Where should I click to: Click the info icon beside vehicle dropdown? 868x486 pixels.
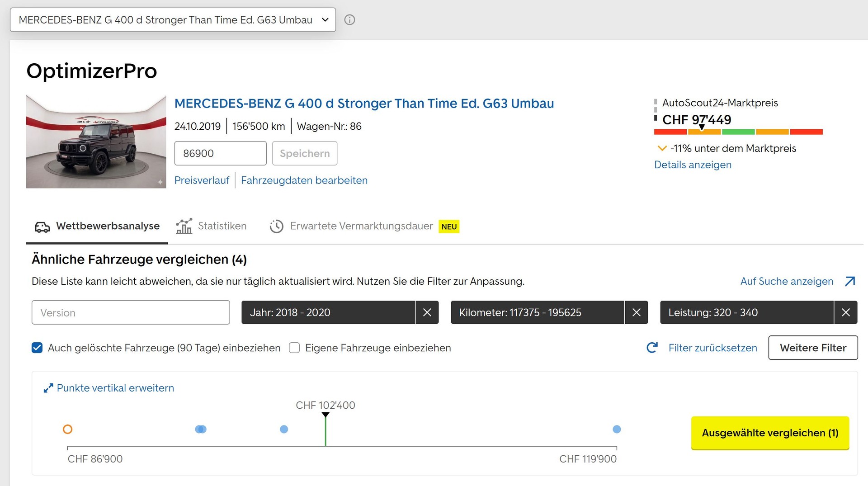349,20
